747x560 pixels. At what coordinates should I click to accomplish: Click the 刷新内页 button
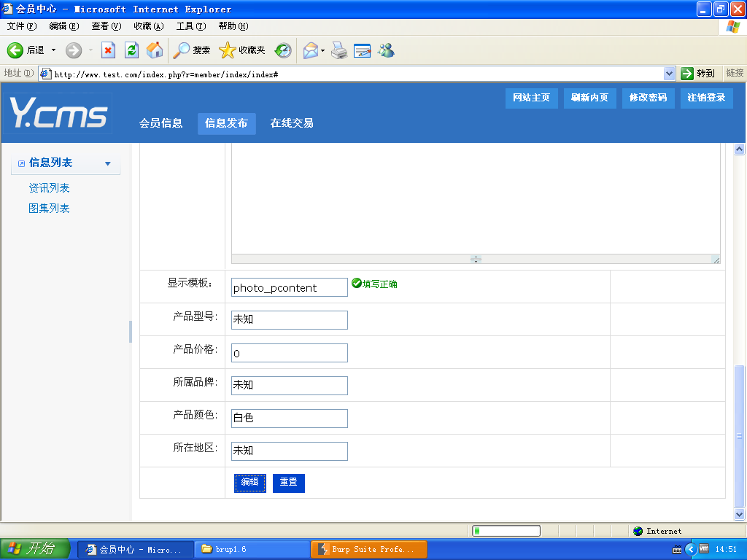click(589, 98)
